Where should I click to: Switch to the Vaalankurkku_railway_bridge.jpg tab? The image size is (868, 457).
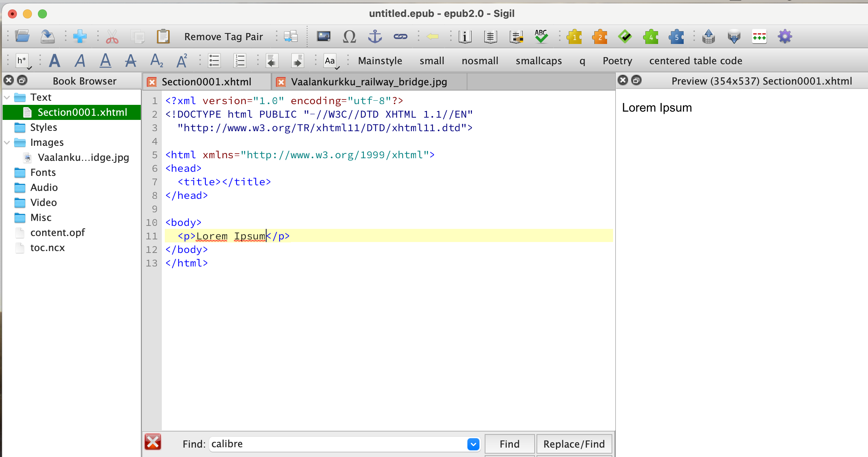[x=369, y=82]
